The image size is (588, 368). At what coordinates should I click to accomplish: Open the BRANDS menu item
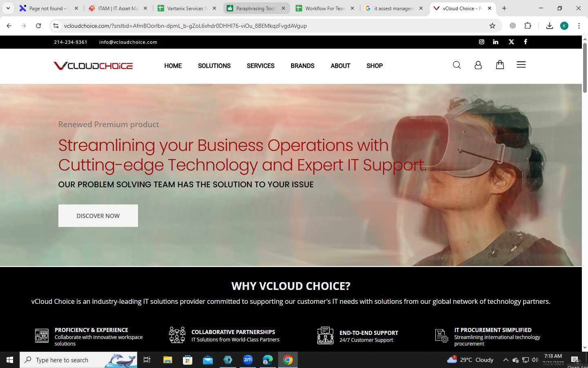tap(303, 66)
